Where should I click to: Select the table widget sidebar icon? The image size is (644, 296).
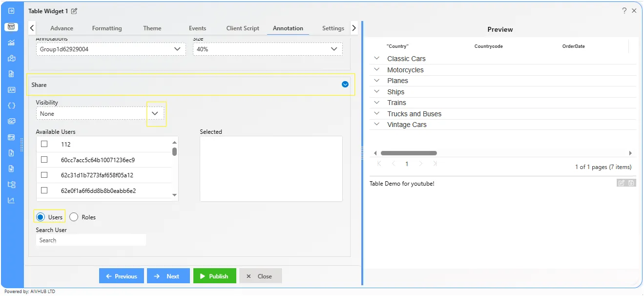(12, 27)
